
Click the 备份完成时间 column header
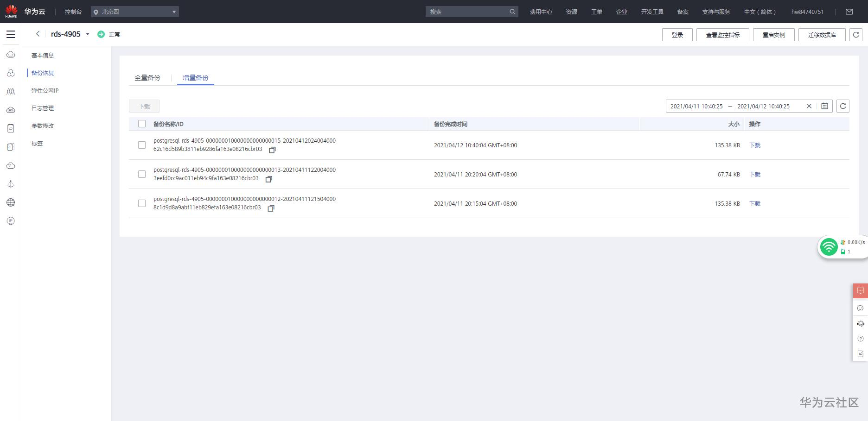[x=451, y=124]
